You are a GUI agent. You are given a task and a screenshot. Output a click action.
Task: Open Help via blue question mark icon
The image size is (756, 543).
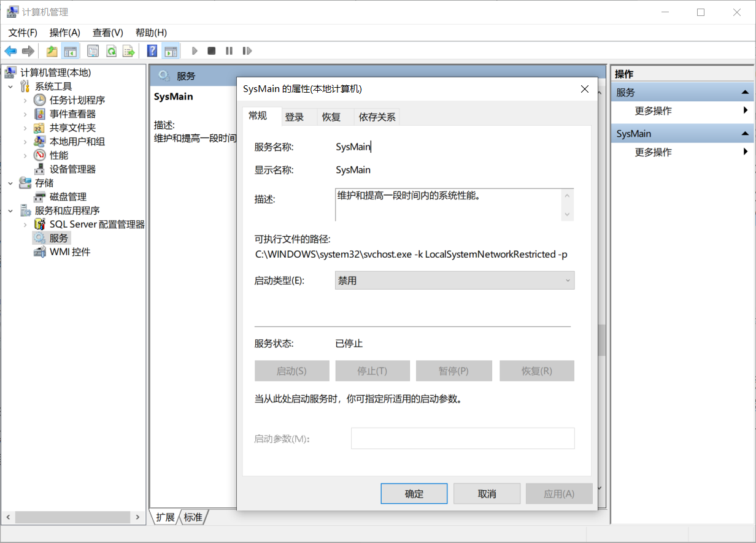pos(152,51)
